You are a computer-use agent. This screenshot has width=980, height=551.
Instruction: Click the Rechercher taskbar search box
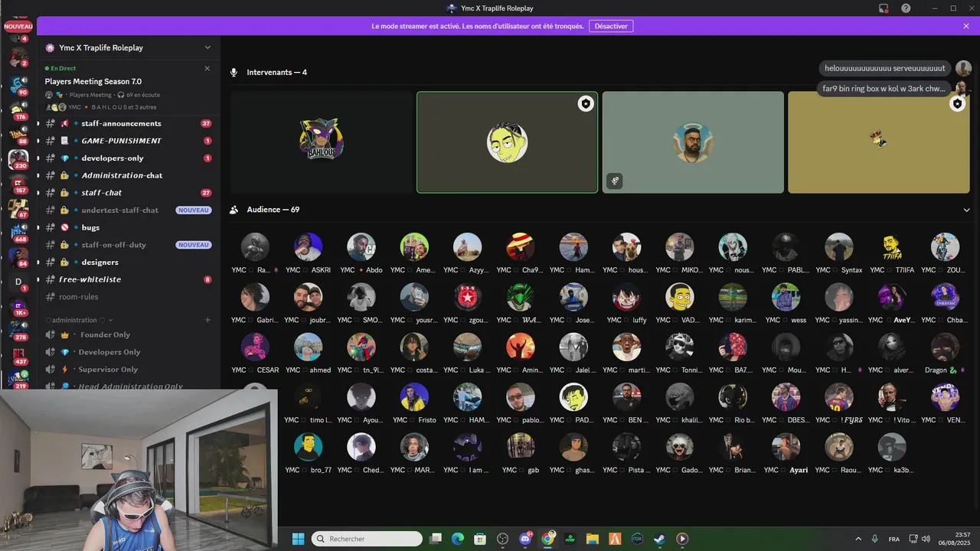[367, 539]
